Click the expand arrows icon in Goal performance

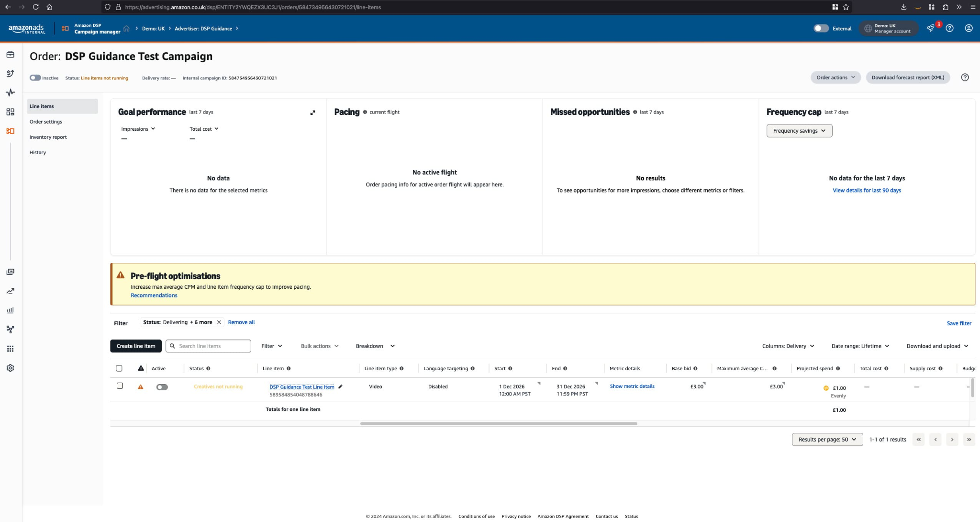pos(312,113)
